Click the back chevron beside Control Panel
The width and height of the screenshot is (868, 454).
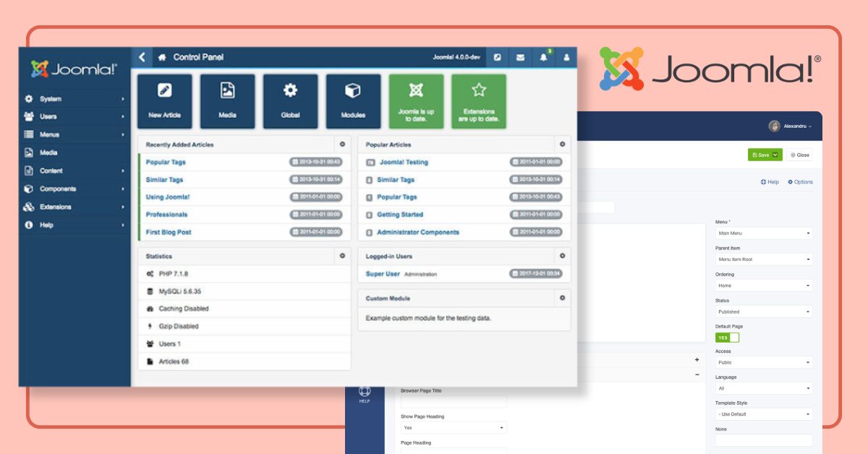click(x=142, y=57)
